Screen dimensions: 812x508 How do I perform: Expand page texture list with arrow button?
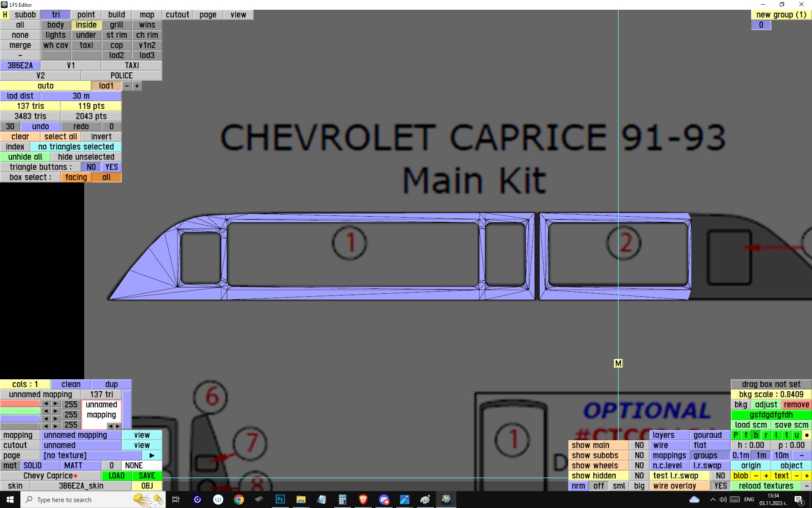click(152, 455)
